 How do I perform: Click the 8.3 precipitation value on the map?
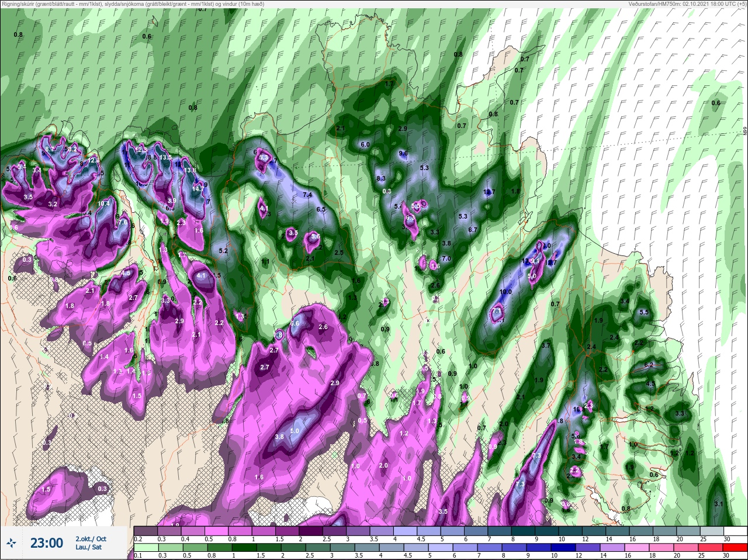pos(381,178)
